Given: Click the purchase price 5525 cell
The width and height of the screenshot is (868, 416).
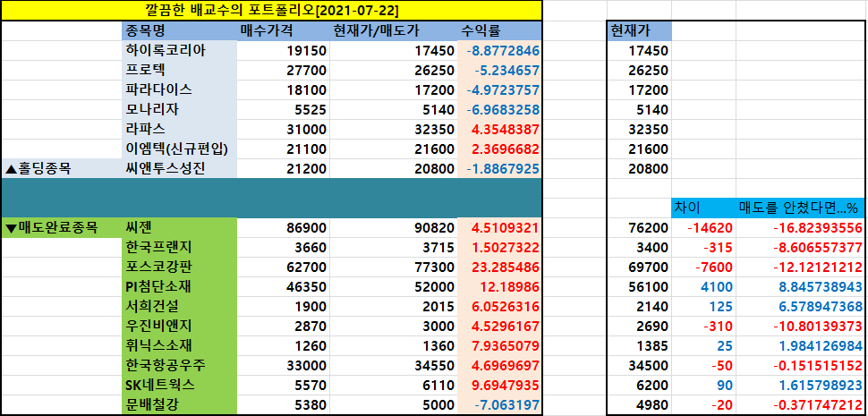Looking at the screenshot, I should [284, 109].
